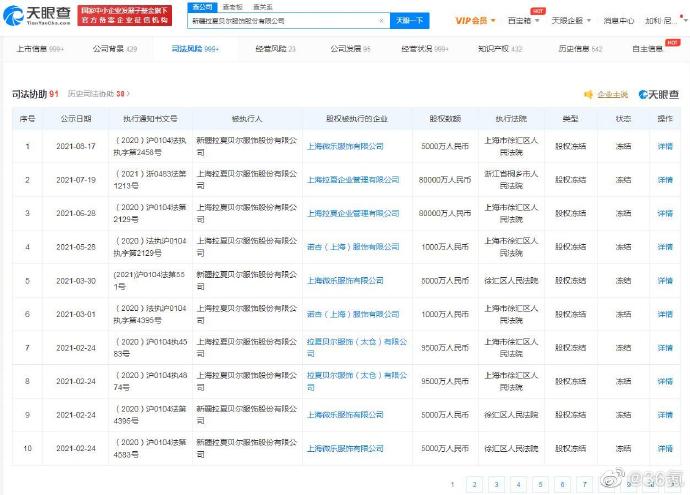The width and height of the screenshot is (690, 495).
Task: Open 上海微乐服饰有限公司 link in row 10
Action: (x=345, y=448)
